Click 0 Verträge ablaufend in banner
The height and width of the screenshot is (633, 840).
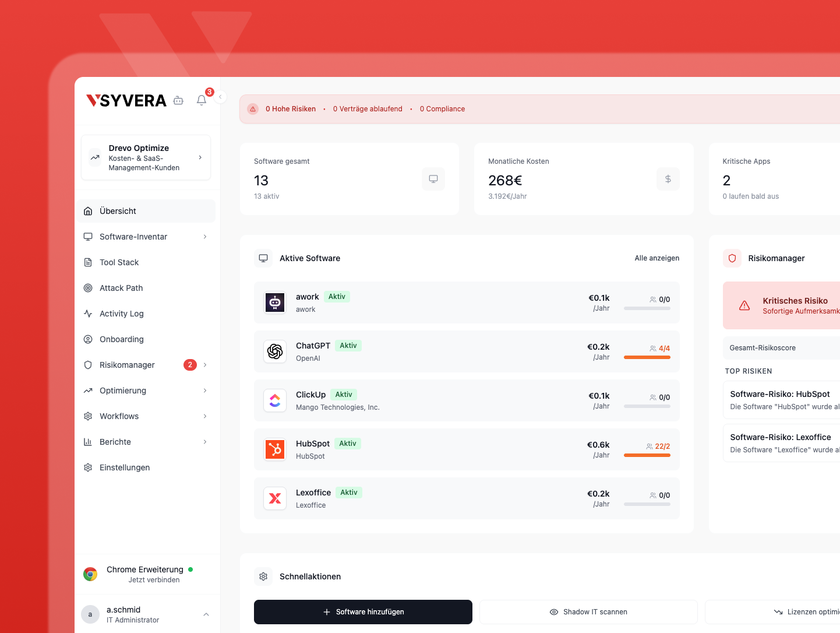point(368,109)
